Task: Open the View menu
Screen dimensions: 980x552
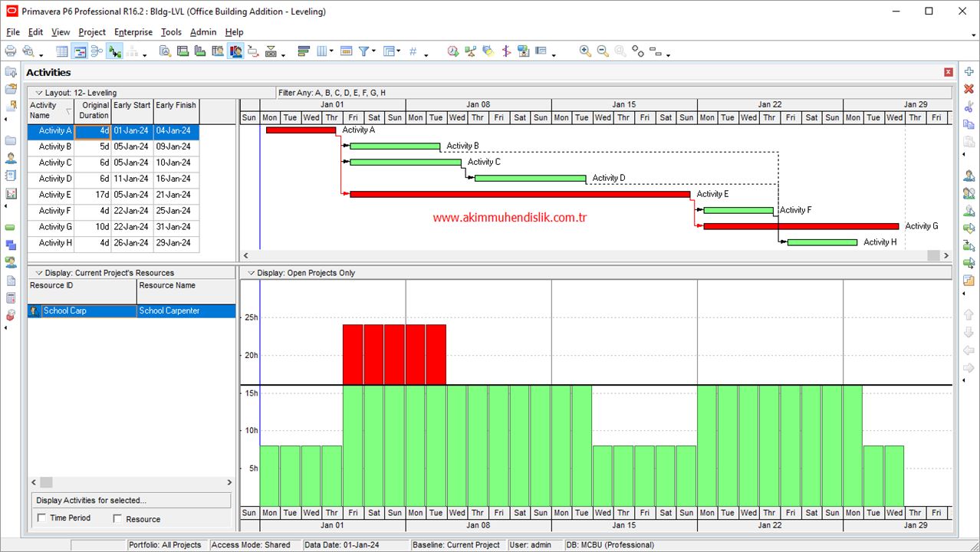Action: coord(61,32)
